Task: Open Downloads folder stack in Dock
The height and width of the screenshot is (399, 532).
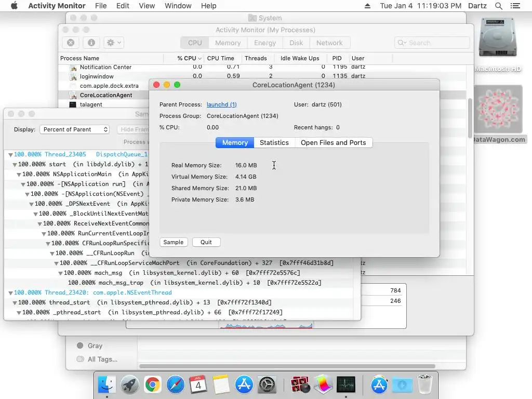Action: point(402,385)
